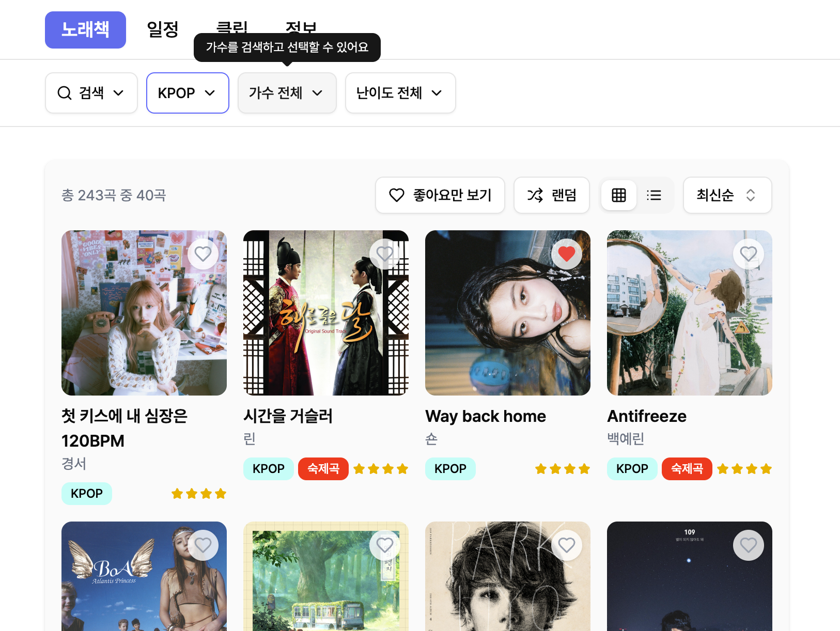Open the 경서 album cover thumbnail
The height and width of the screenshot is (631, 840).
click(144, 313)
